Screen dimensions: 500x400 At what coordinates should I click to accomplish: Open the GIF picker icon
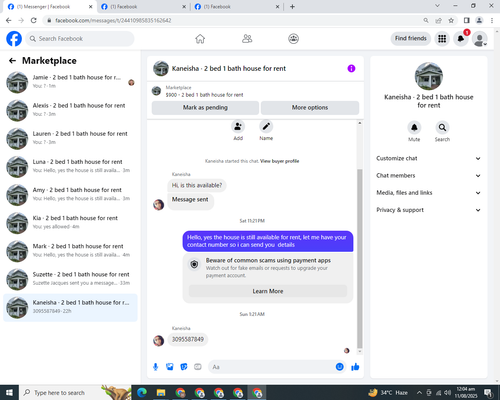point(198,367)
